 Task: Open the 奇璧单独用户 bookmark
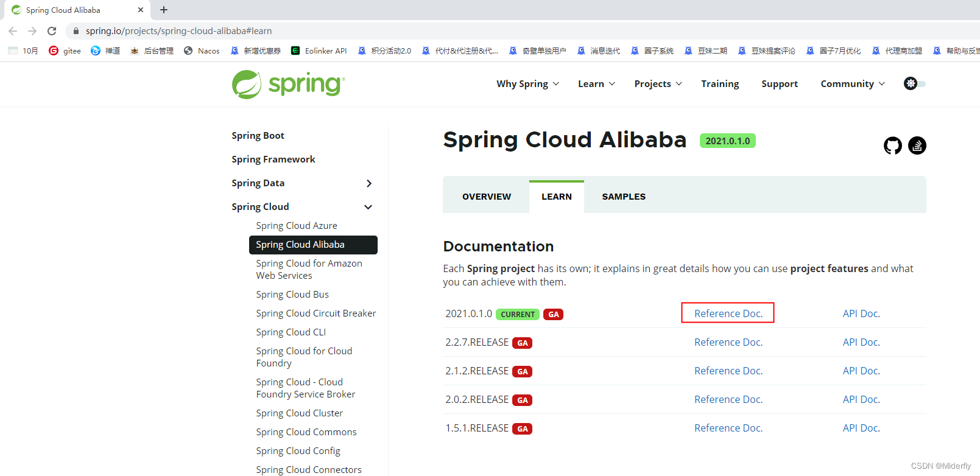537,51
